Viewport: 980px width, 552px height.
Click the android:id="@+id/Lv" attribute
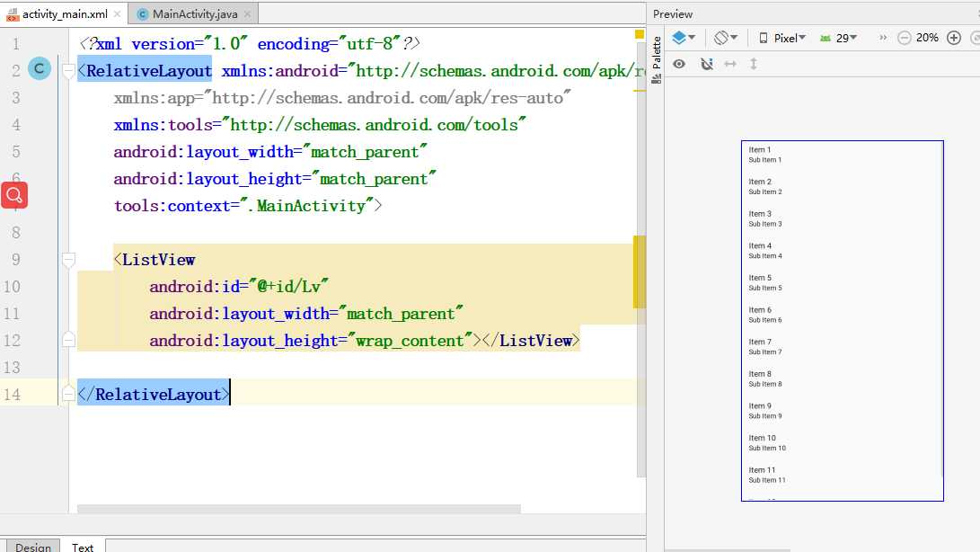(239, 287)
